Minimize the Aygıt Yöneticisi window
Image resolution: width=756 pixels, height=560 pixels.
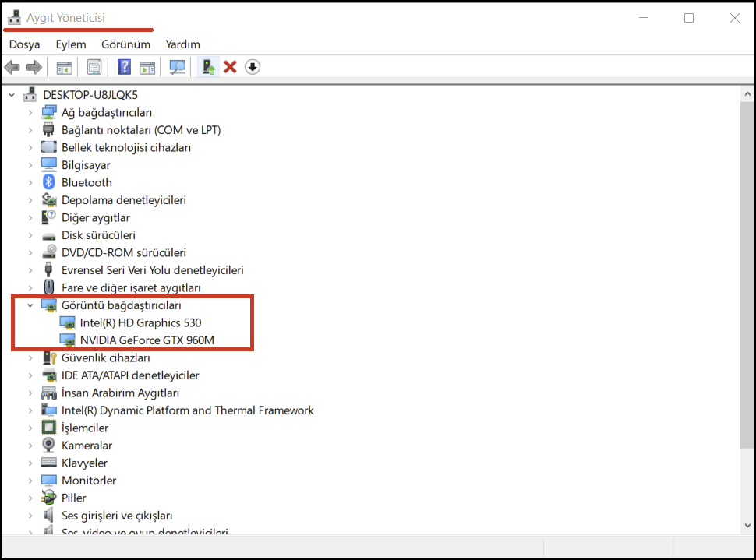click(x=644, y=18)
